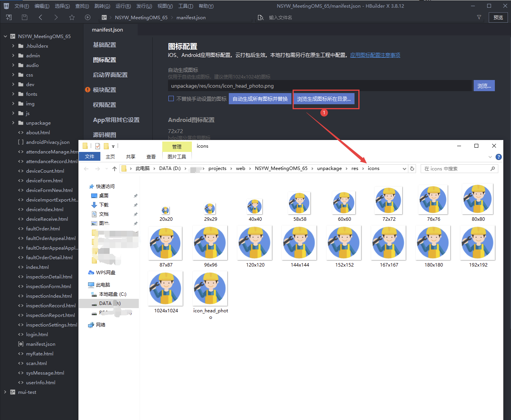Click Explorer help question mark icon
Image resolution: width=511 pixels, height=420 pixels.
click(x=499, y=157)
